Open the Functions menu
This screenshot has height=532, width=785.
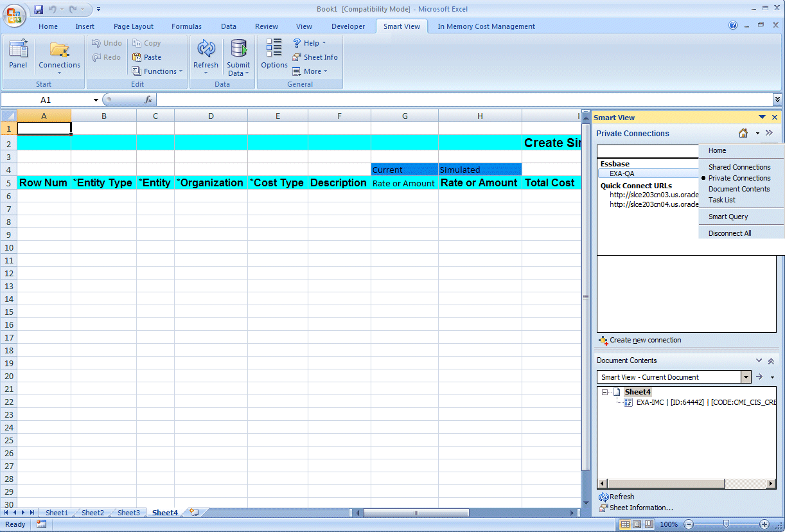pyautogui.click(x=157, y=71)
